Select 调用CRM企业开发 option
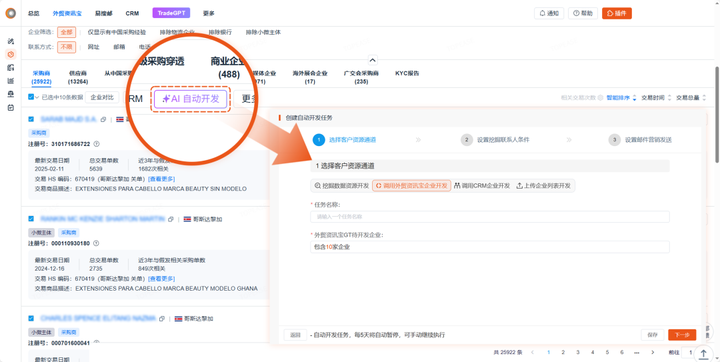Viewport: 720px width, 362px height. tap(482, 186)
